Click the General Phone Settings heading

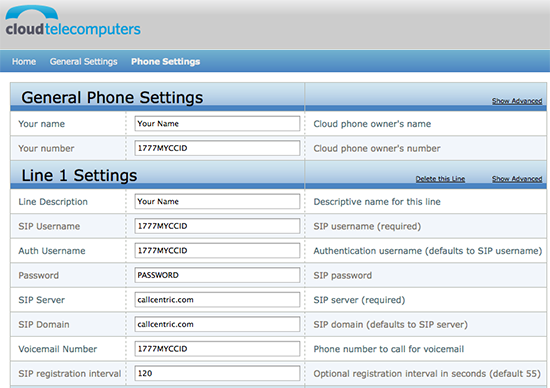pos(112,98)
